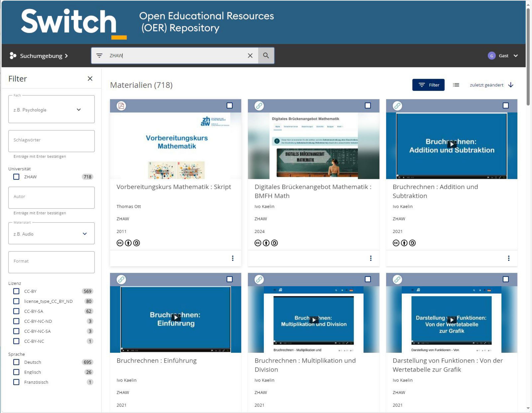Screen dimensions: 532x413
Task: Open Vorbereitungskurs Mathematik : Skript title
Action: point(174,187)
